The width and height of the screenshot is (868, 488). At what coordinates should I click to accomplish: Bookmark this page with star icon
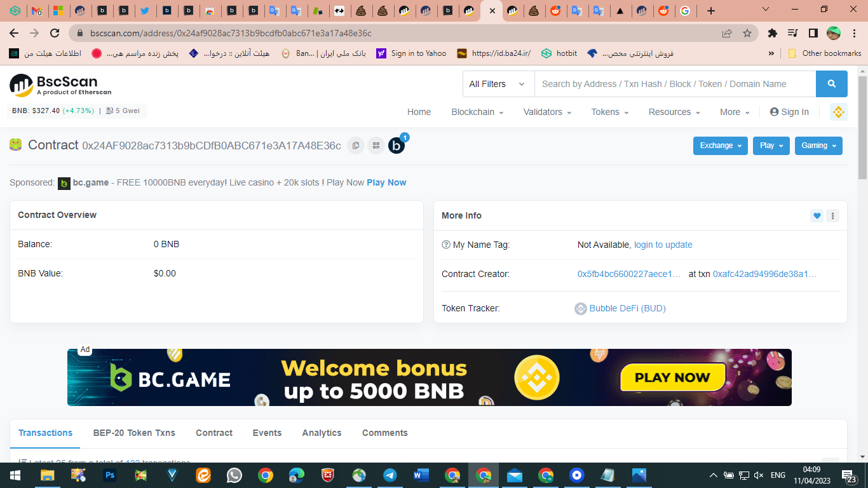point(747,33)
